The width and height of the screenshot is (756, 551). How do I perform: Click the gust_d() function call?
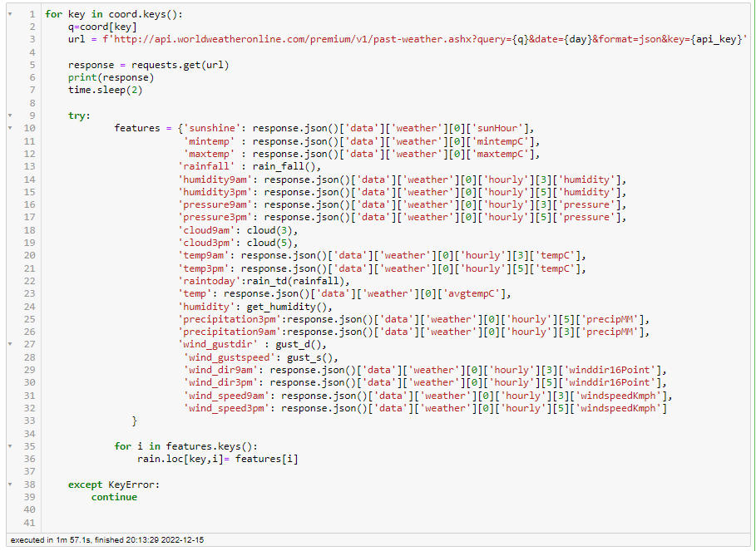pos(299,344)
